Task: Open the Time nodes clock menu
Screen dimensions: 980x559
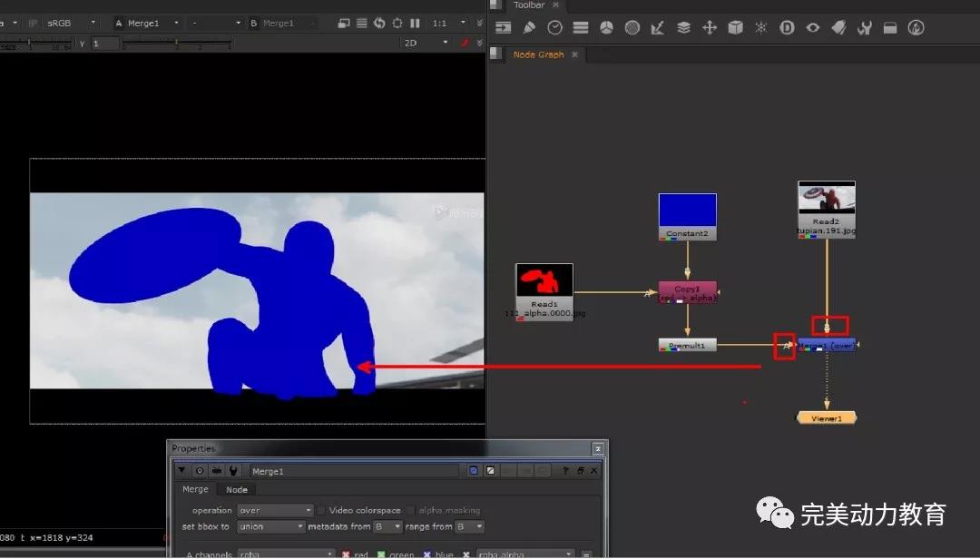Action: point(554,27)
